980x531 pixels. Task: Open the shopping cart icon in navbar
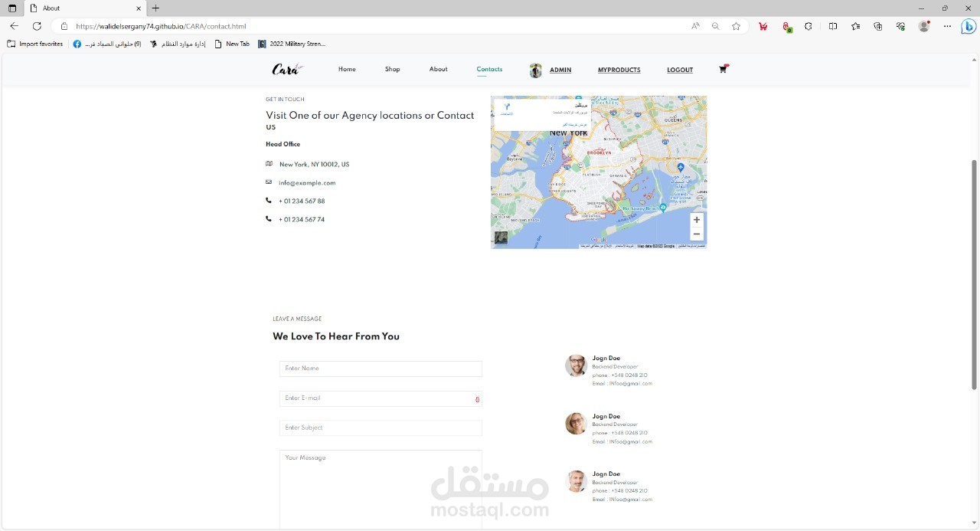point(723,69)
